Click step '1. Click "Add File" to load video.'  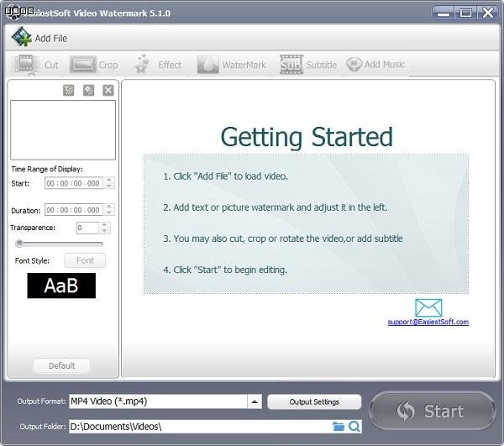tap(226, 176)
